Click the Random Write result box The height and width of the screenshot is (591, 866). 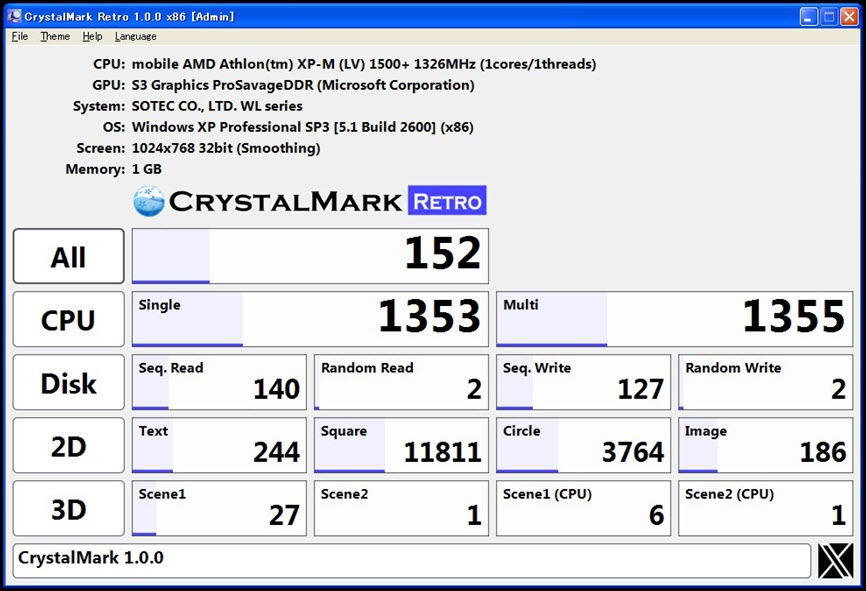pyautogui.click(x=766, y=382)
